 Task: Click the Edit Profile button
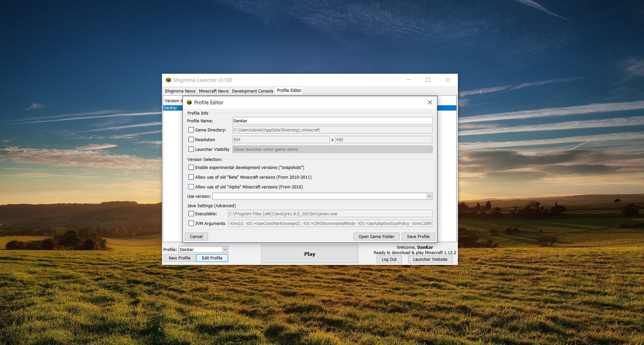[x=212, y=258]
